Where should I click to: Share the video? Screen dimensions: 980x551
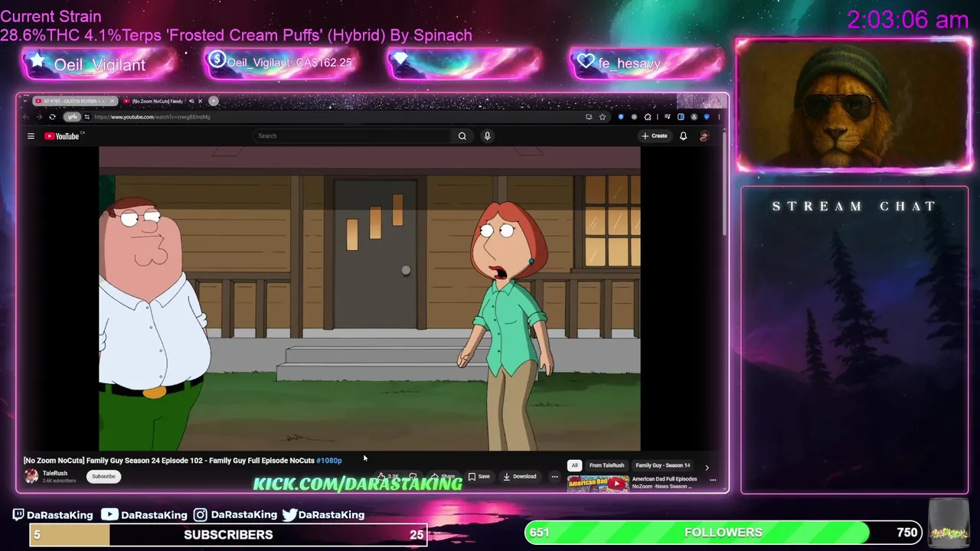point(442,476)
